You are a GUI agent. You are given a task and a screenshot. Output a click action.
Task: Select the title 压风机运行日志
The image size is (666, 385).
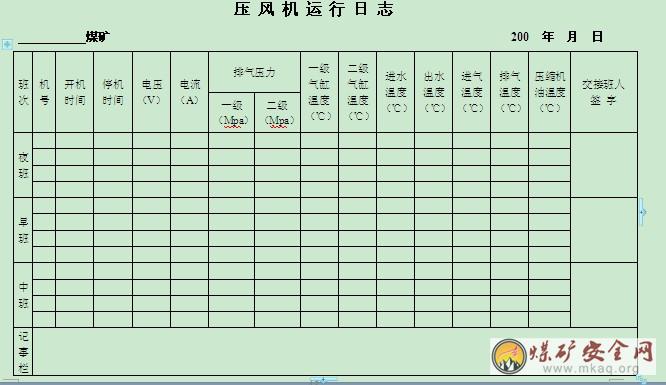tap(314, 9)
